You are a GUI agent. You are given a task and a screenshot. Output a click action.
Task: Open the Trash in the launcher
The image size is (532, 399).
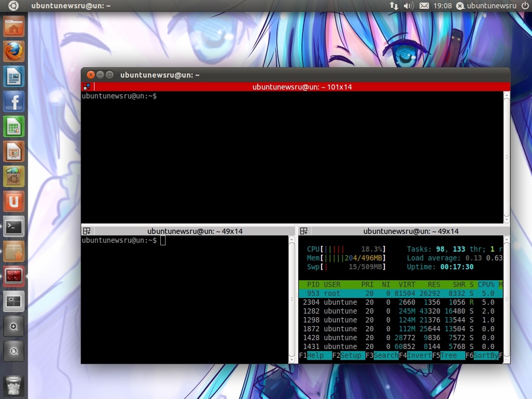tap(14, 385)
